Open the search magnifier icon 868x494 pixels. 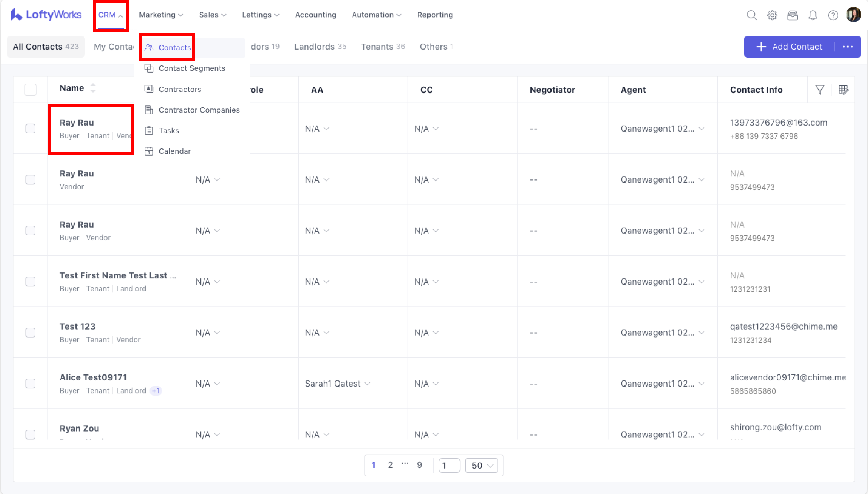(x=752, y=15)
